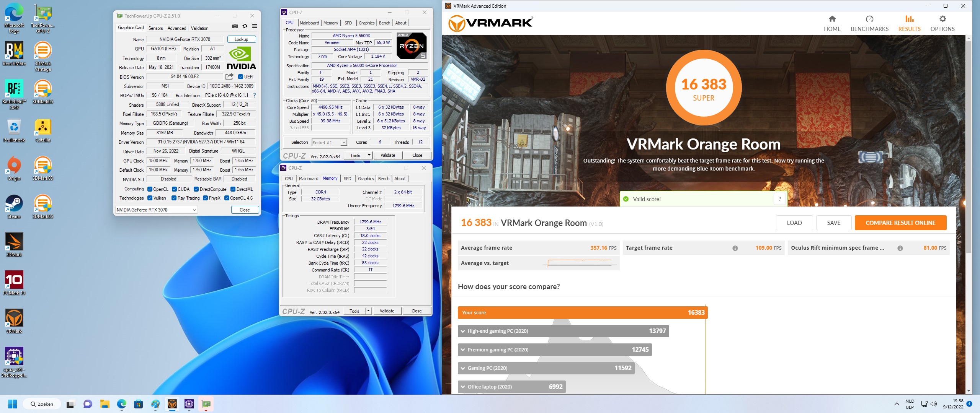Viewport: 980px width, 413px height.
Task: Click the VRMark SAVE button
Action: click(x=834, y=223)
